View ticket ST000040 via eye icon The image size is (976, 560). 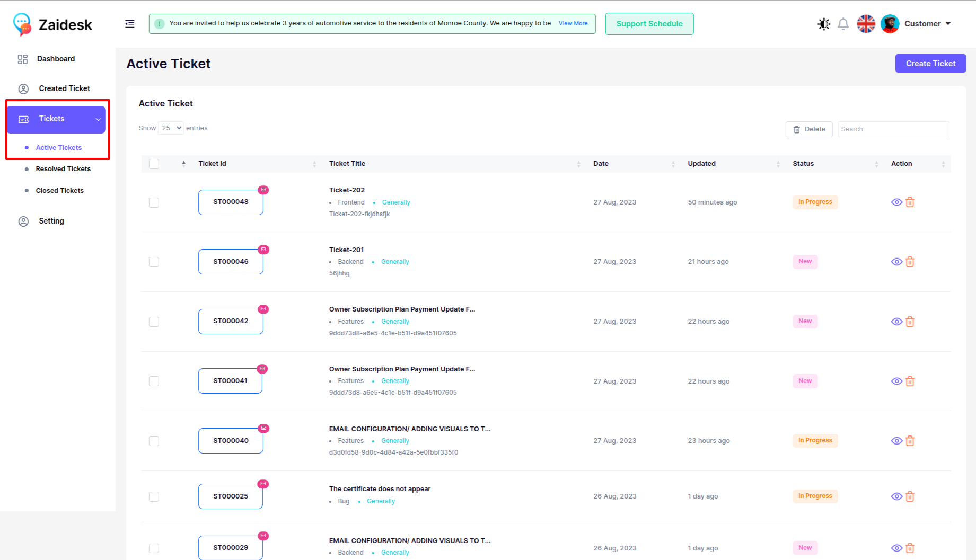click(896, 441)
